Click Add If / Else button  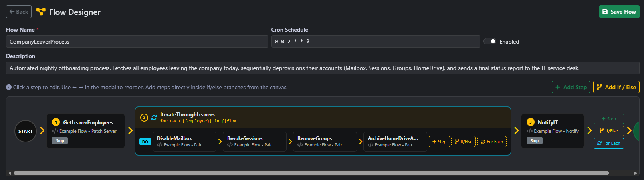[x=616, y=87]
